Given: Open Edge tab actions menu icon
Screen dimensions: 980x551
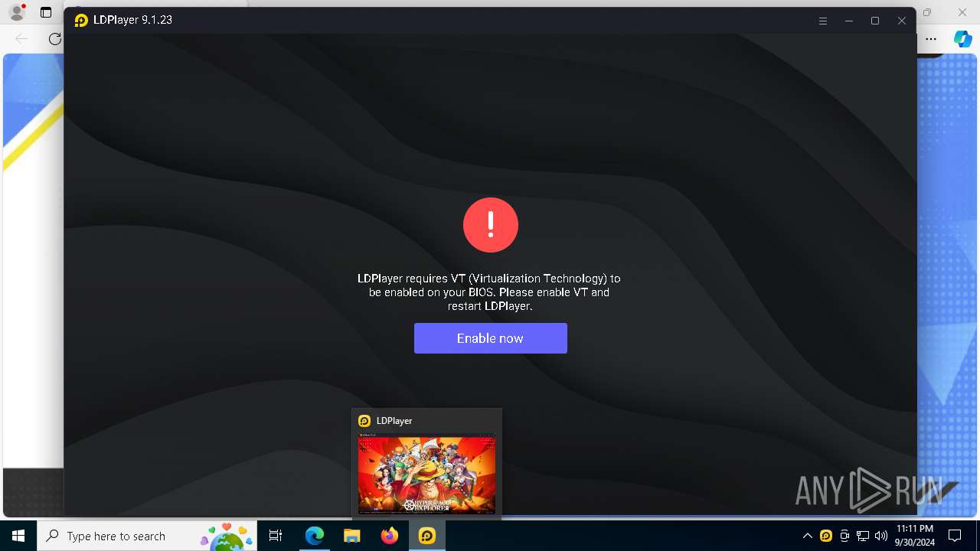Looking at the screenshot, I should coord(46,12).
